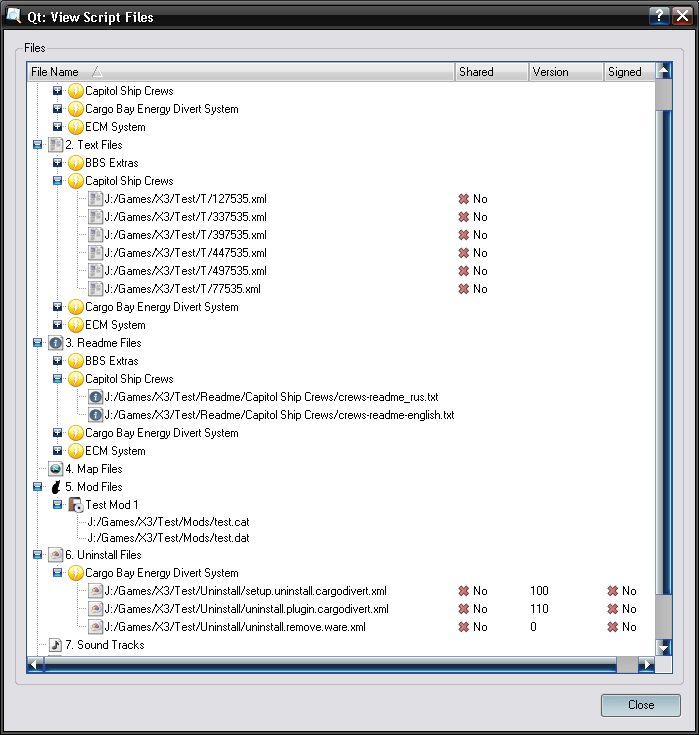
Task: Click the globe icon beside 4. Map Files
Action: coord(55,469)
